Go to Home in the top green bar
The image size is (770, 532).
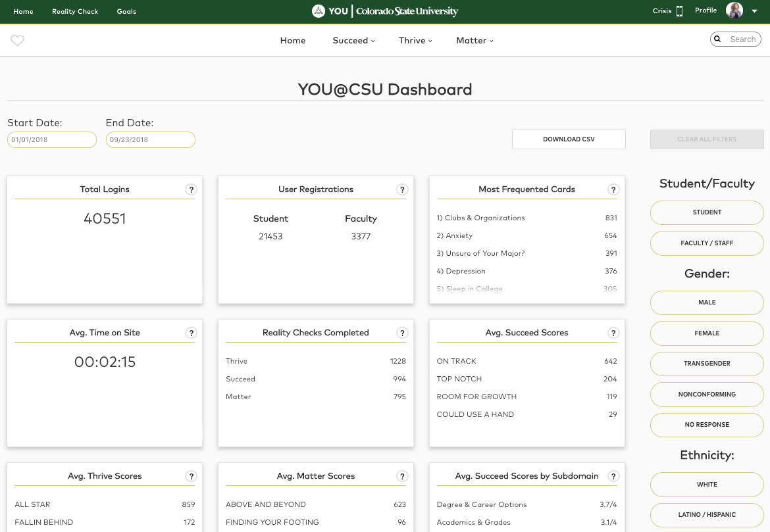click(23, 11)
